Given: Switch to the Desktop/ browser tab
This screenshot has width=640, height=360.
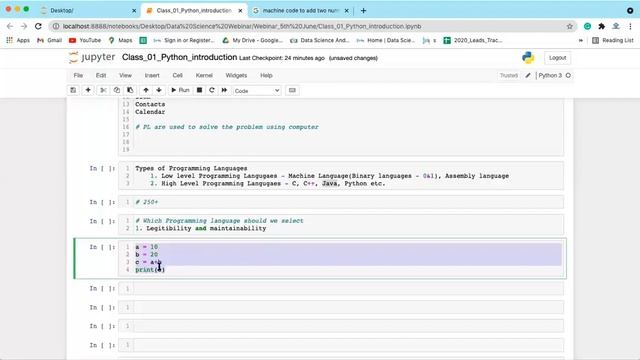Looking at the screenshot, I should (88, 11).
